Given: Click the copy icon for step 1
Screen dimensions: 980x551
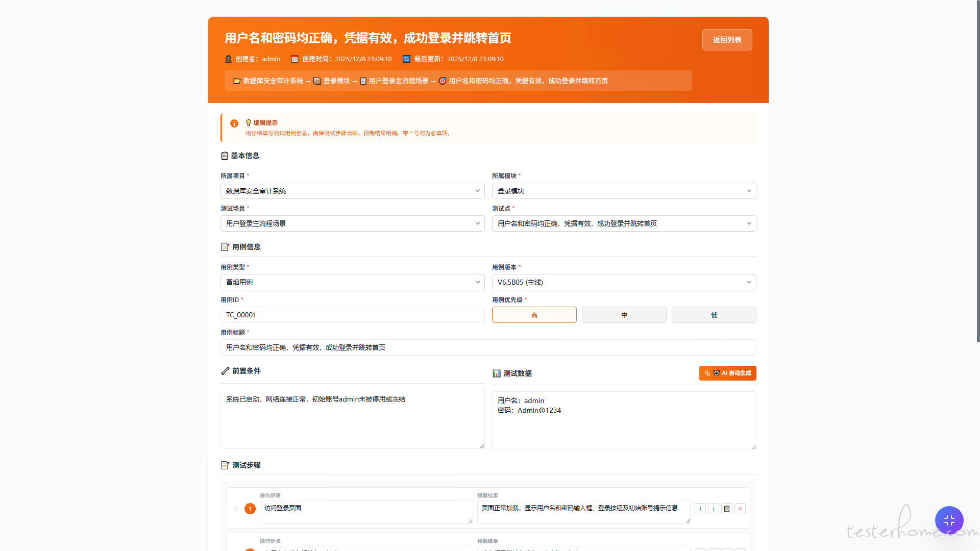Looking at the screenshot, I should coord(727,509).
